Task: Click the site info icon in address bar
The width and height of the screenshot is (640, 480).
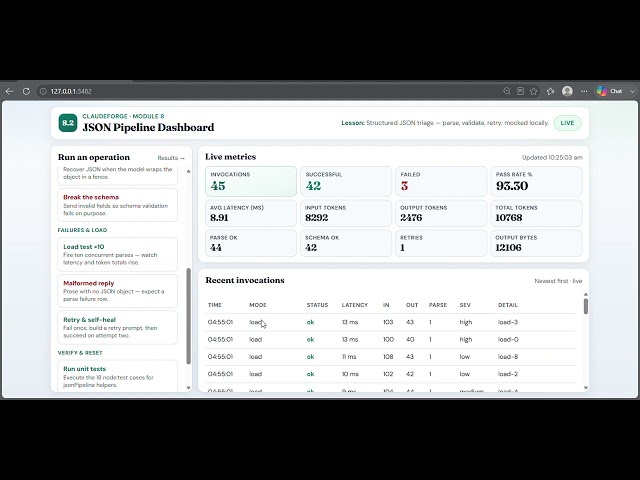Action: click(43, 91)
